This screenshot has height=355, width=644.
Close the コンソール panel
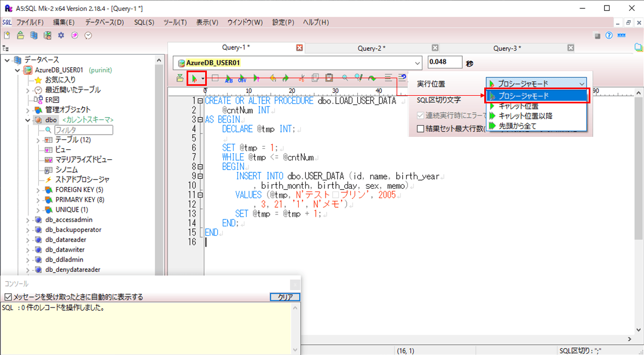295,285
